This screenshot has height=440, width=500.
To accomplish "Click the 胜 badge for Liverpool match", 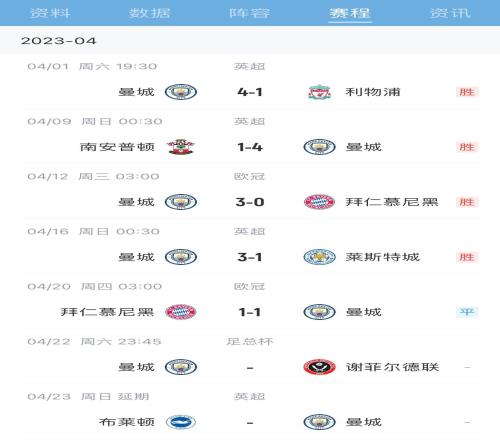I will pyautogui.click(x=467, y=92).
